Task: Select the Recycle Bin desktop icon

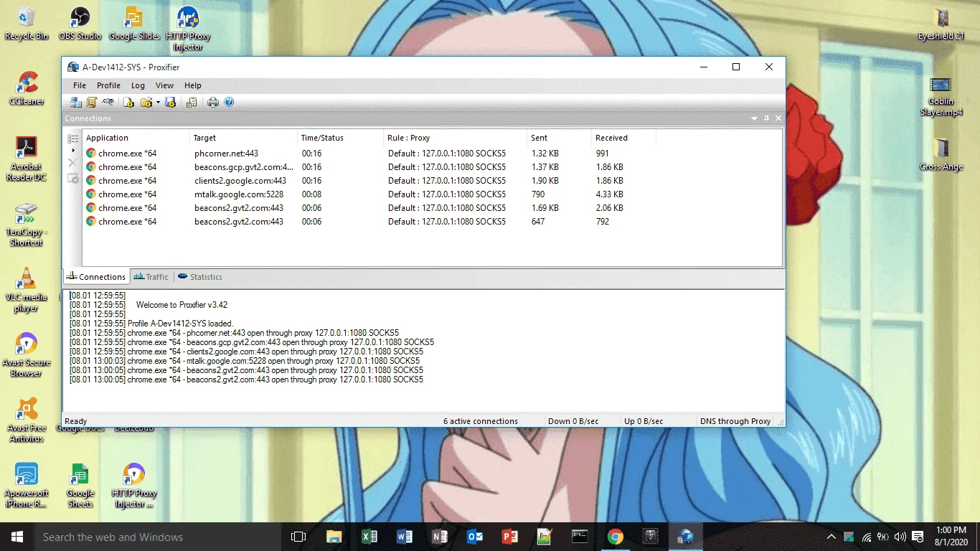Action: click(27, 24)
